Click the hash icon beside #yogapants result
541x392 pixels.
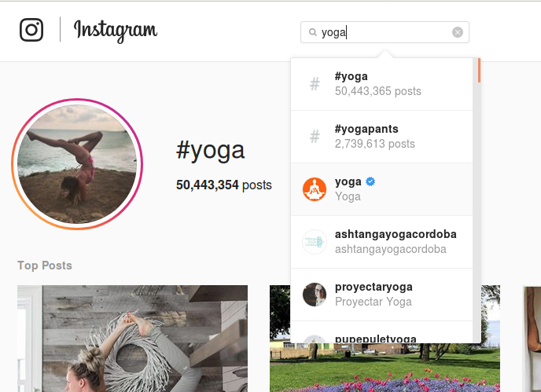(315, 137)
